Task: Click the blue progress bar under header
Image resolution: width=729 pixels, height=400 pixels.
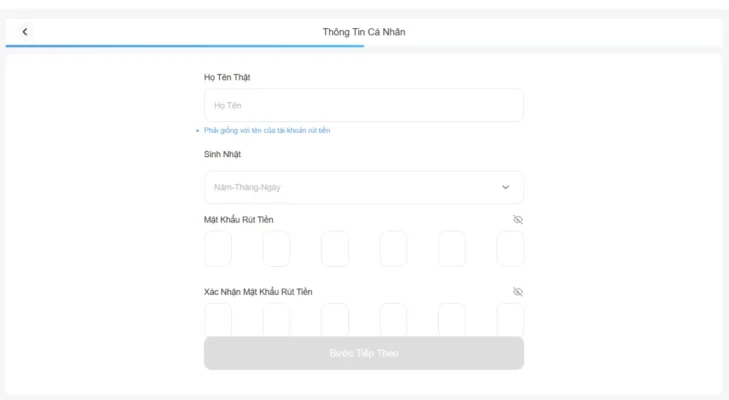Action: tap(185, 46)
